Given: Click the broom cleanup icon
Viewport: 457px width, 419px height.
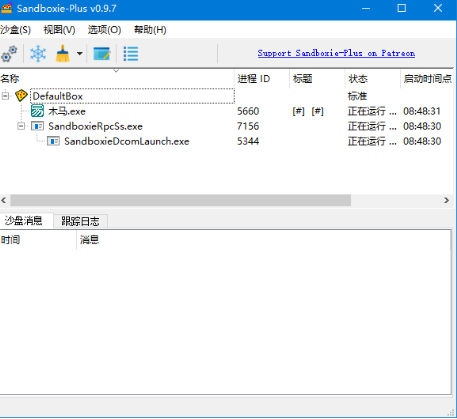Looking at the screenshot, I should pyautogui.click(x=63, y=54).
